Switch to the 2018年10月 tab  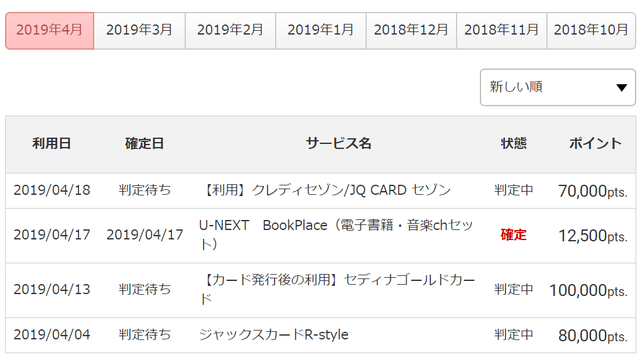(591, 31)
